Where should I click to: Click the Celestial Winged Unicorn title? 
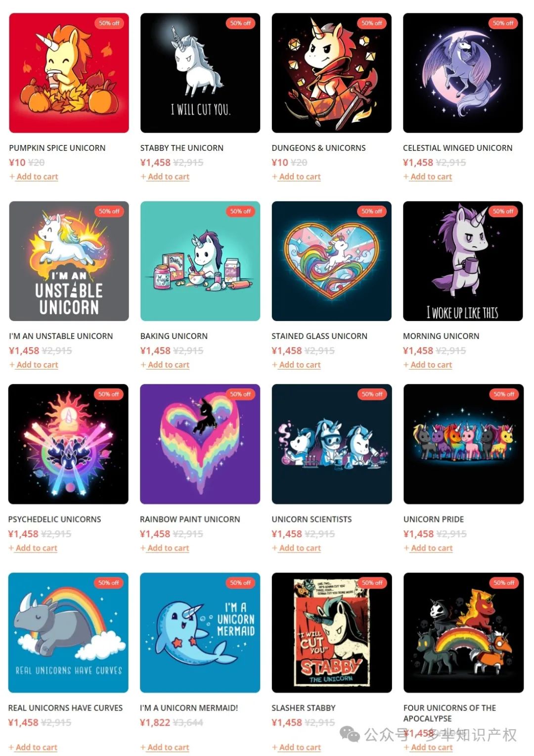click(x=457, y=148)
